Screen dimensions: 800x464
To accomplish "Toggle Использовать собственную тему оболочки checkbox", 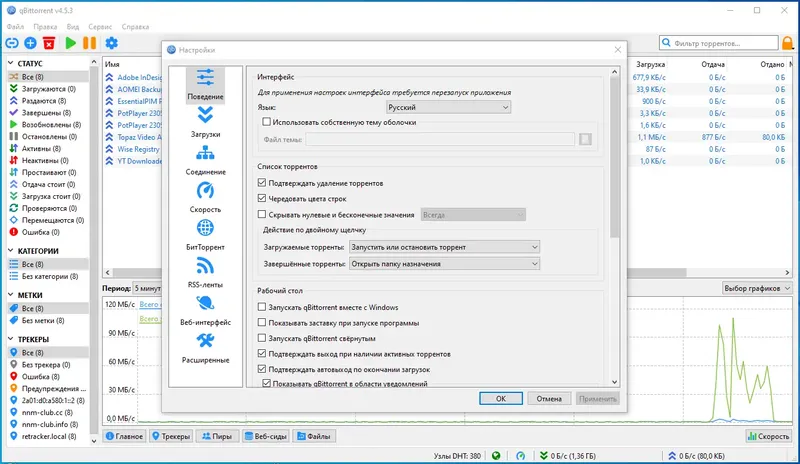I will pos(266,122).
